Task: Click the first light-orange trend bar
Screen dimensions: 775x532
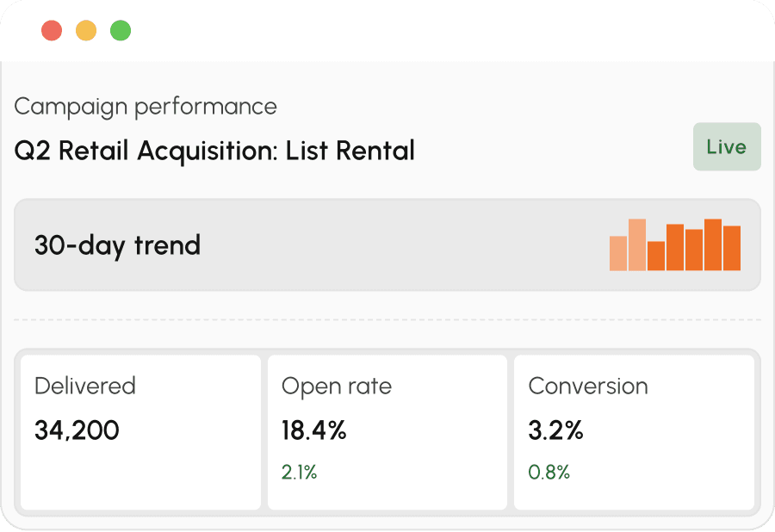Action: click(617, 253)
